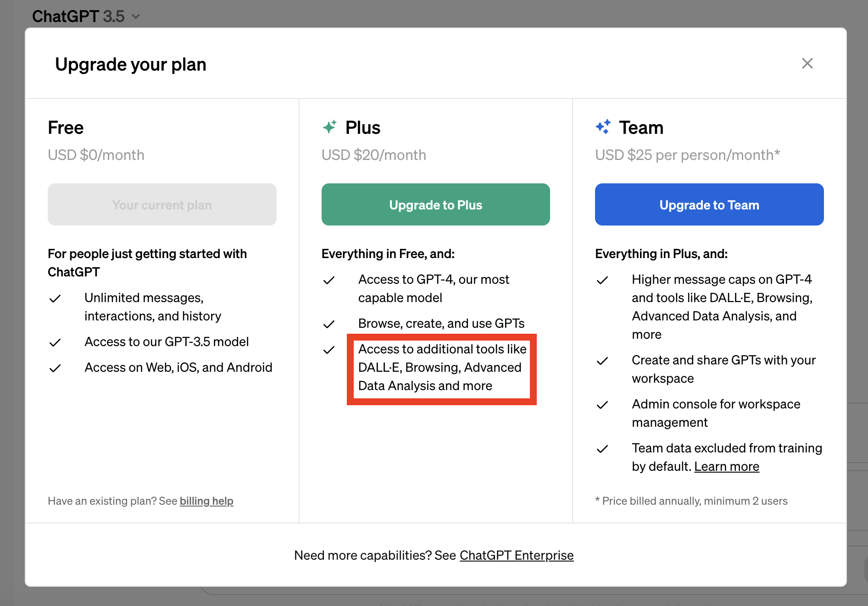Viewport: 868px width, 606px height.
Task: Click the Upgrade to Team button
Action: [709, 204]
